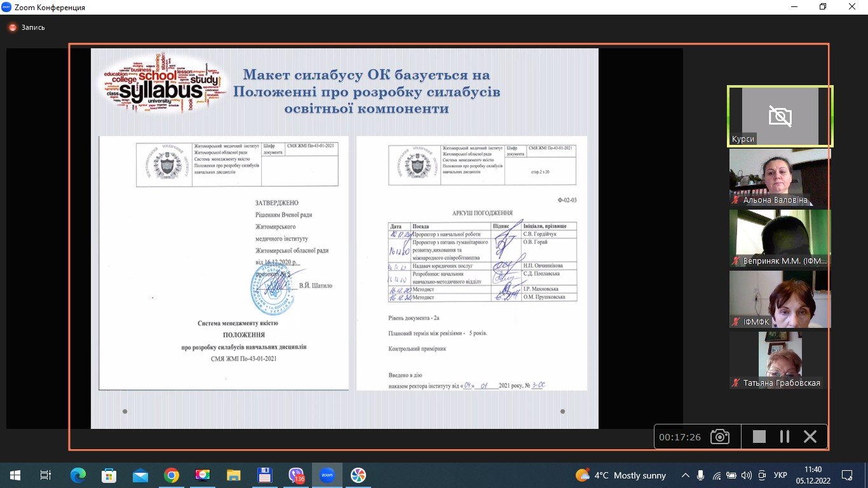The image size is (868, 488).
Task: Stop the screen recording
Action: (759, 437)
